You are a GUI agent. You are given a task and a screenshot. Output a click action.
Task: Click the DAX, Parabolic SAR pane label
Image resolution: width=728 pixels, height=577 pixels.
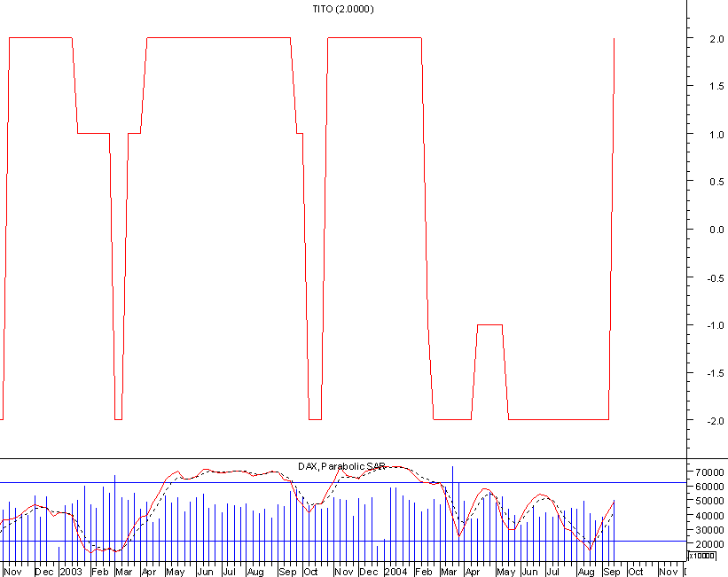coord(341,466)
